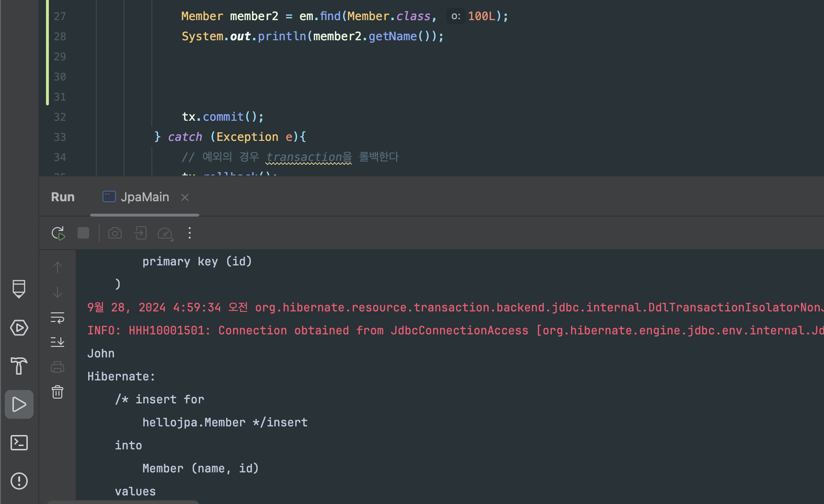Click the tx.commit() line in editor
Screen dimensions: 824x504
click(222, 117)
